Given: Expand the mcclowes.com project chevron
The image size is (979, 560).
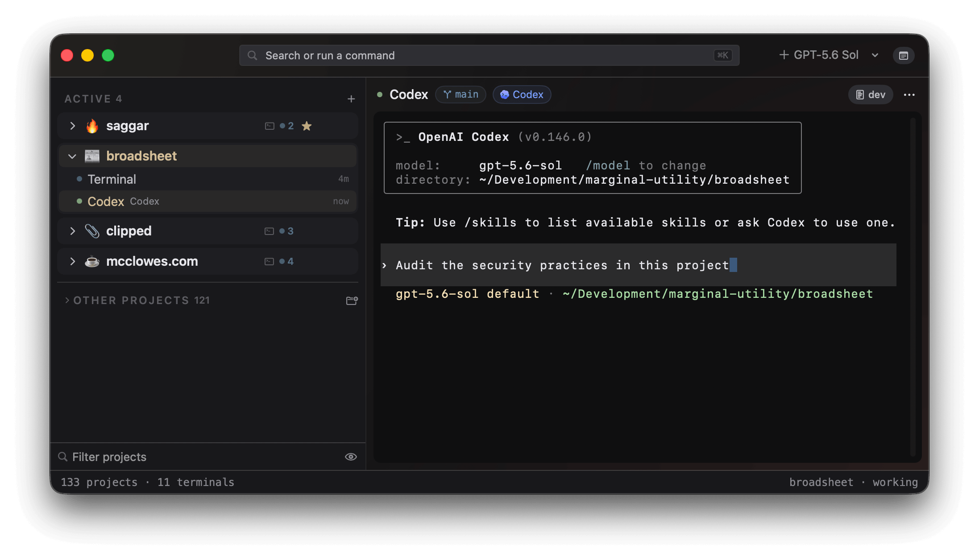Looking at the screenshot, I should point(73,261).
